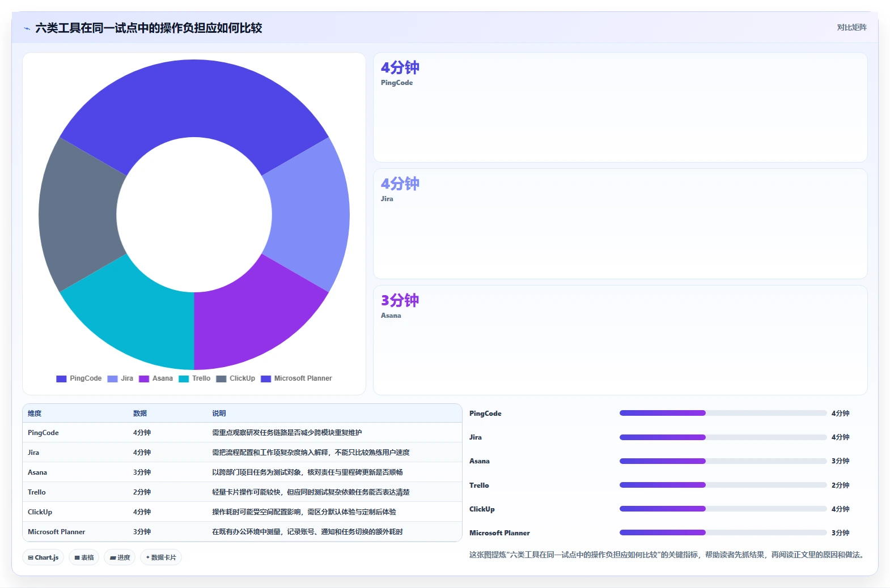The height and width of the screenshot is (588, 890).
Task: Toggle the Trello legend item
Action: tap(194, 378)
